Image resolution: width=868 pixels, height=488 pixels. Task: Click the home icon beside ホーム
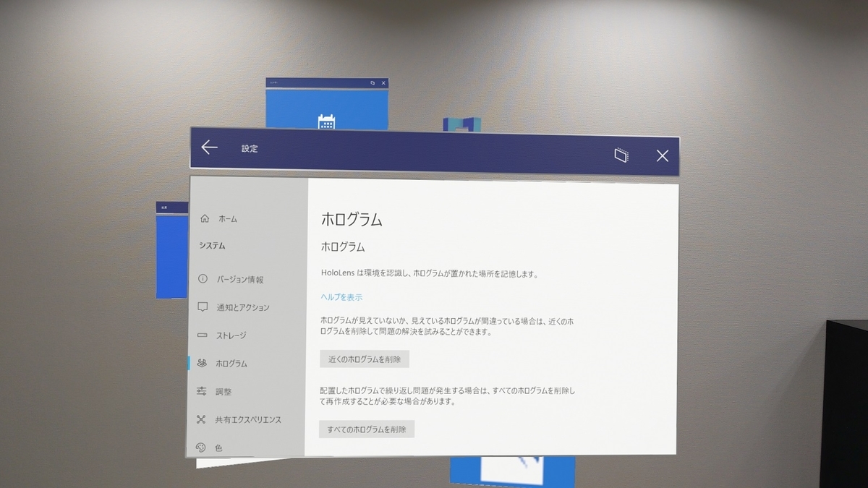pyautogui.click(x=204, y=218)
